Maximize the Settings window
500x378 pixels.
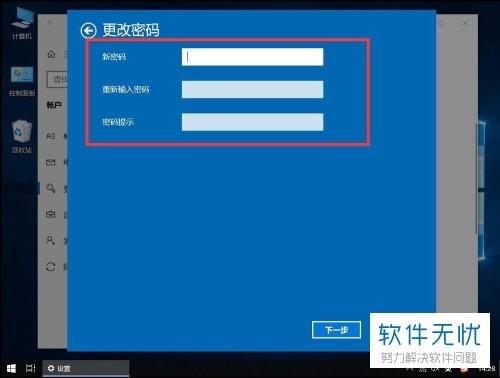point(440,23)
